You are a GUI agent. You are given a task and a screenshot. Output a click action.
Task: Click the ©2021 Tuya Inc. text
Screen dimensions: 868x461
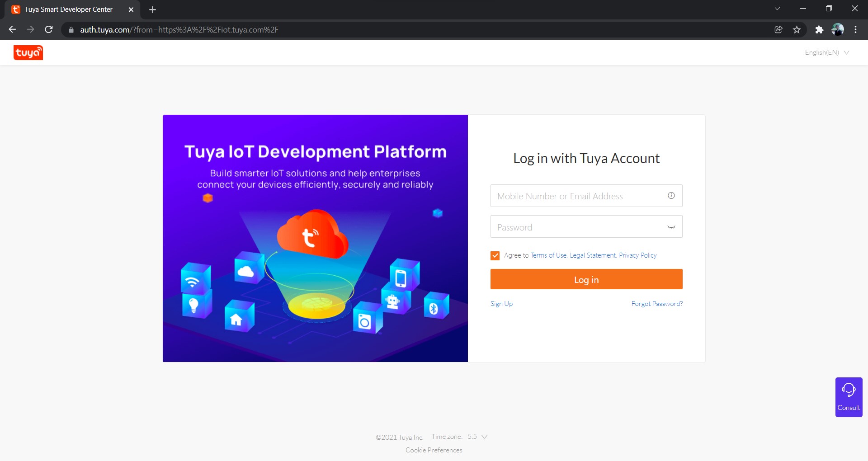coord(400,437)
